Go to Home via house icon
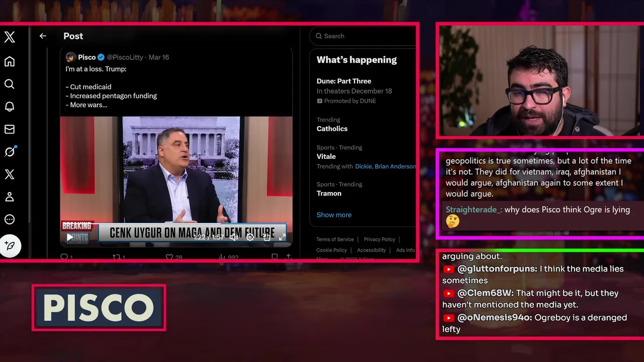The width and height of the screenshot is (644, 362). coord(10,61)
